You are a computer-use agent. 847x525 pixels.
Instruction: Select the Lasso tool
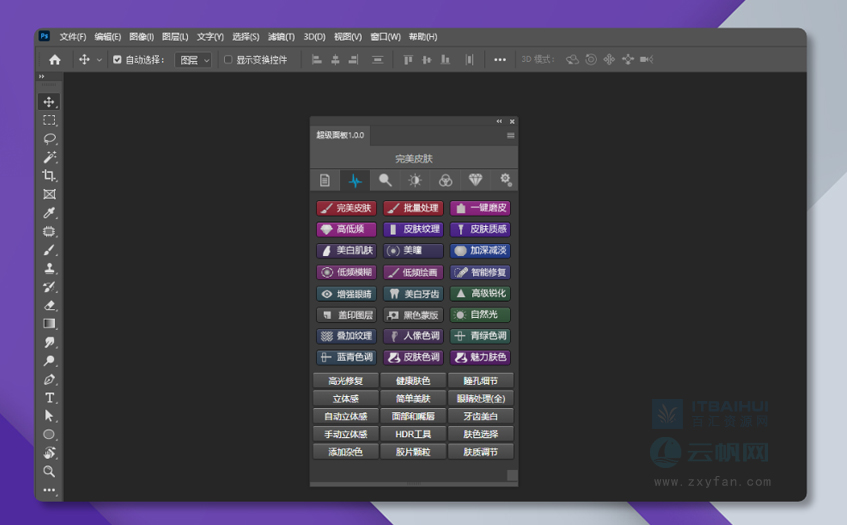pyautogui.click(x=49, y=139)
